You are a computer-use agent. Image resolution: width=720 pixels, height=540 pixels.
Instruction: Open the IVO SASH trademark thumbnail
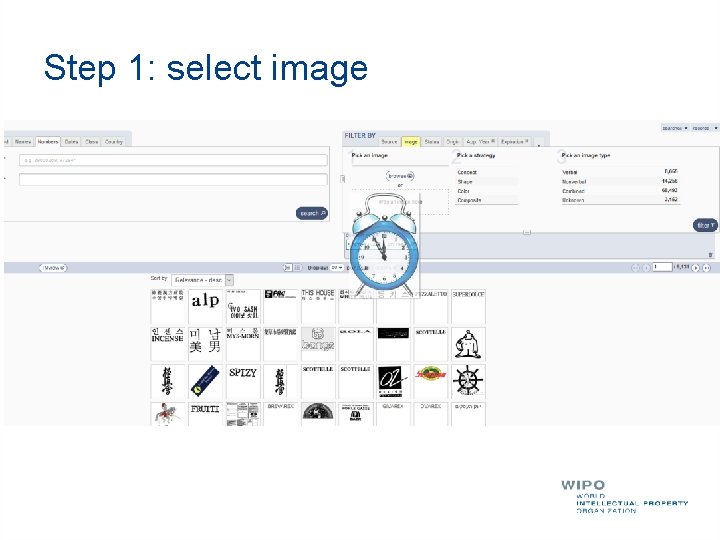point(243,306)
